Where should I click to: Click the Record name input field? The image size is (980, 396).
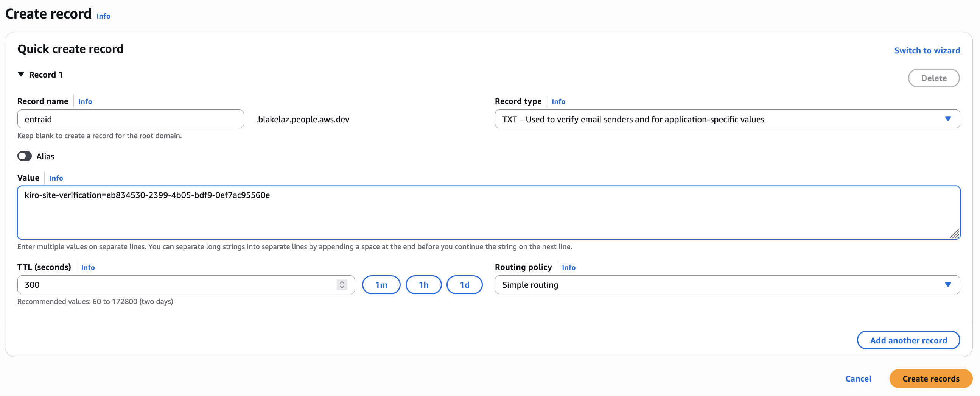click(x=131, y=119)
